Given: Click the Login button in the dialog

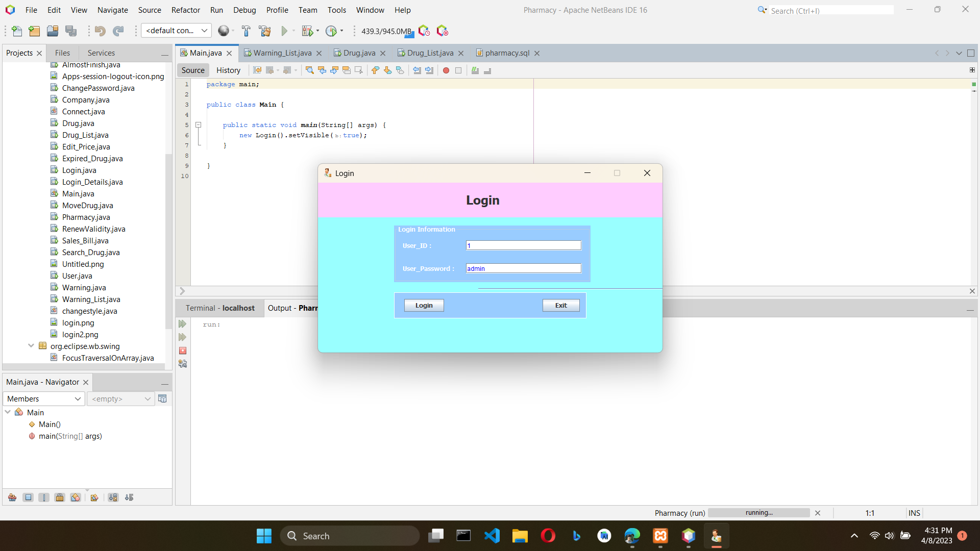Looking at the screenshot, I should [424, 305].
